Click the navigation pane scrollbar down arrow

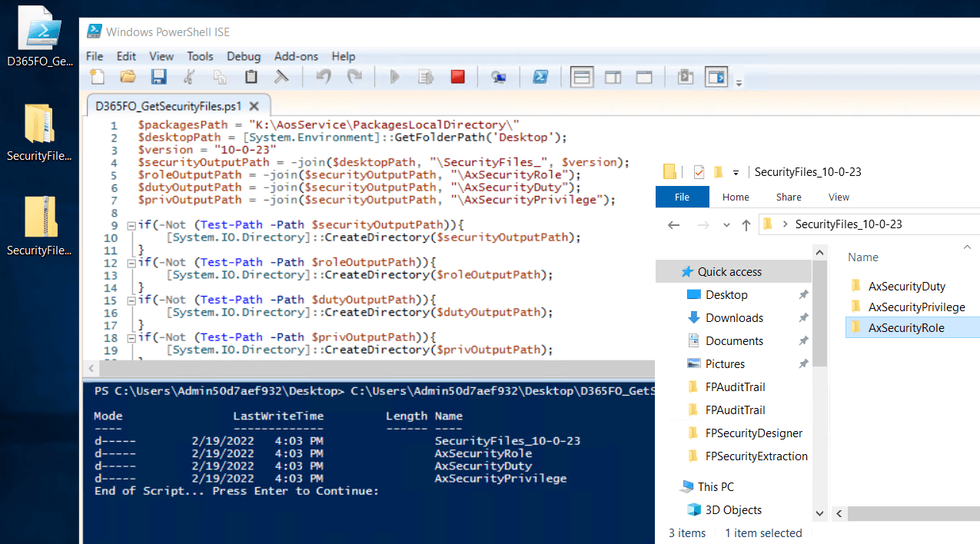(821, 512)
